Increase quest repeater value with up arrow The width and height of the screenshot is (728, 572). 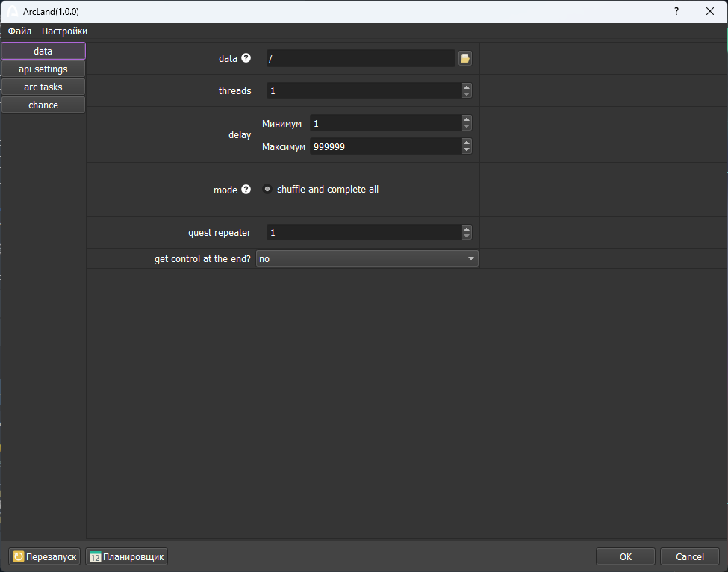tap(467, 229)
